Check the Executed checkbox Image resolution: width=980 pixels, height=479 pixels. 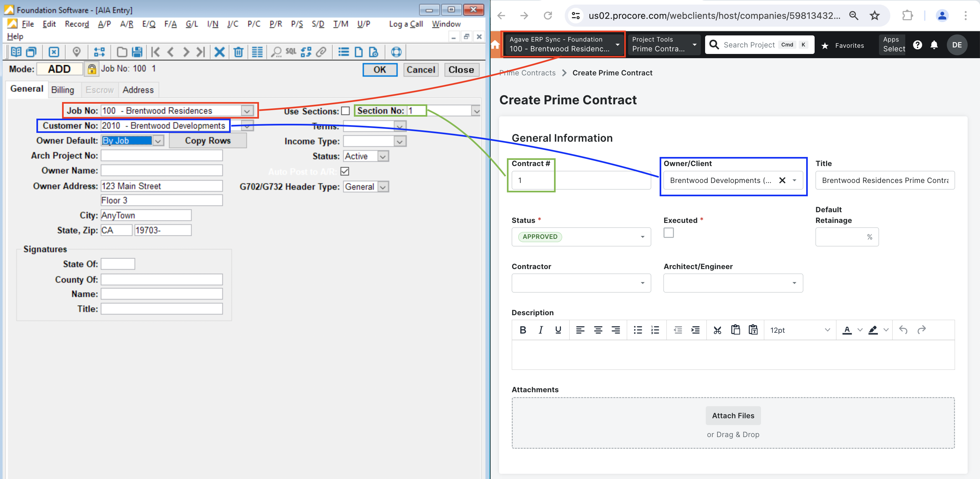668,232
